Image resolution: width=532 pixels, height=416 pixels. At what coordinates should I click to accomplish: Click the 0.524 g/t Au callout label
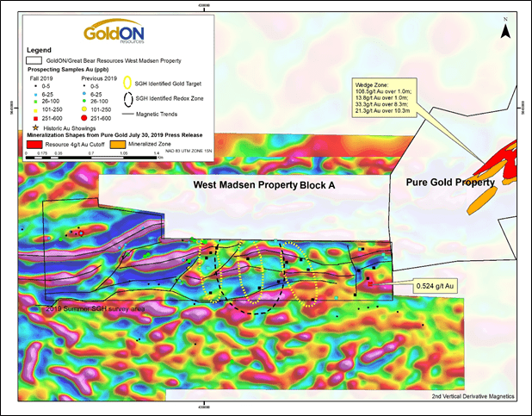pyautogui.click(x=435, y=286)
